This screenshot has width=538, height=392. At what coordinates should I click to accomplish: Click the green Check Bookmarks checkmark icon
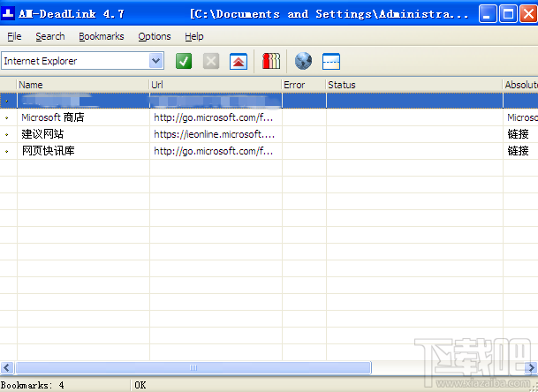184,61
